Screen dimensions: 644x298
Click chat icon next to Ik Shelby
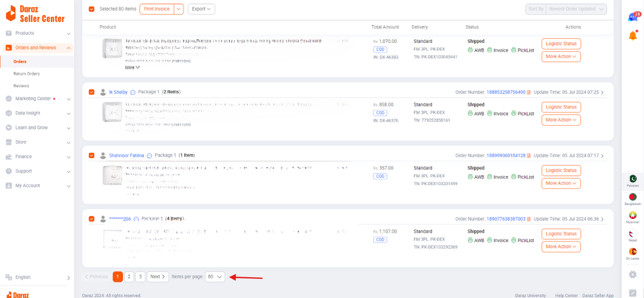(x=133, y=92)
